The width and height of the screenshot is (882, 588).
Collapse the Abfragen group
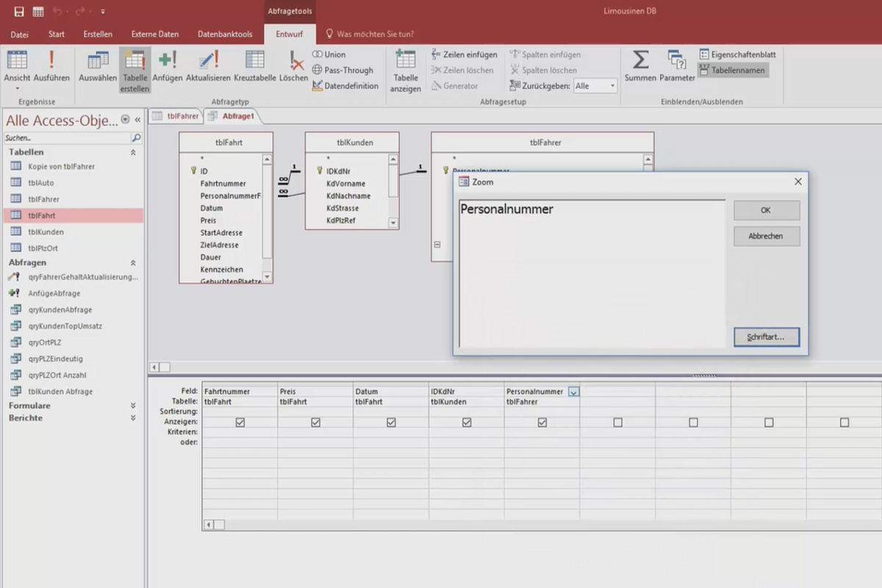(x=133, y=262)
